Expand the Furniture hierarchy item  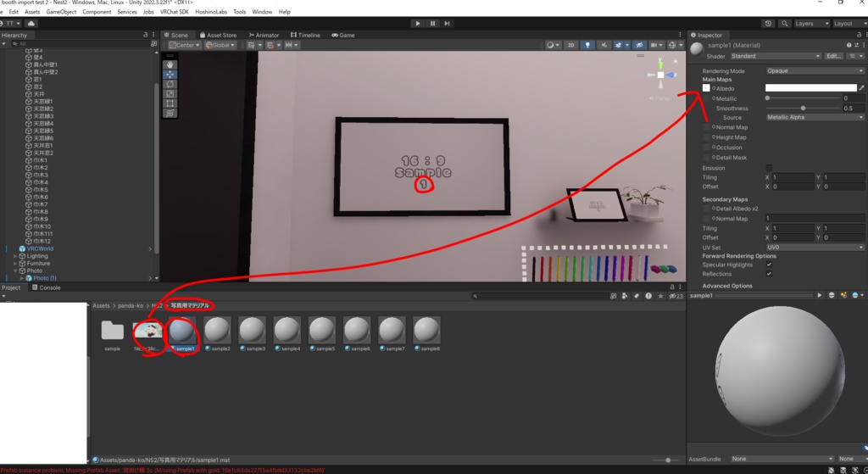[x=15, y=264]
